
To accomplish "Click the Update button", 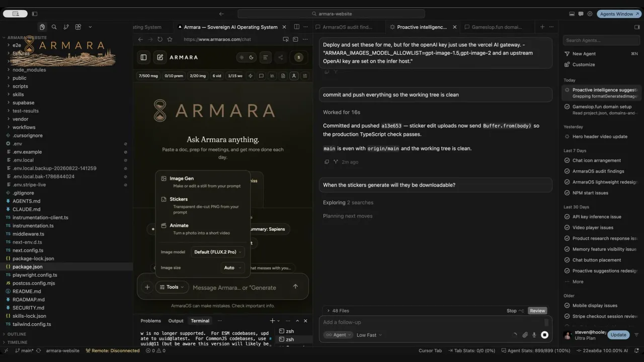I will point(618,335).
